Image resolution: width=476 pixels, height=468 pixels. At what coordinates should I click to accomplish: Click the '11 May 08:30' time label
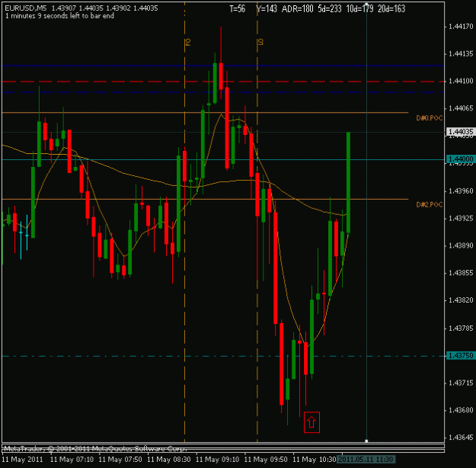coord(169,459)
